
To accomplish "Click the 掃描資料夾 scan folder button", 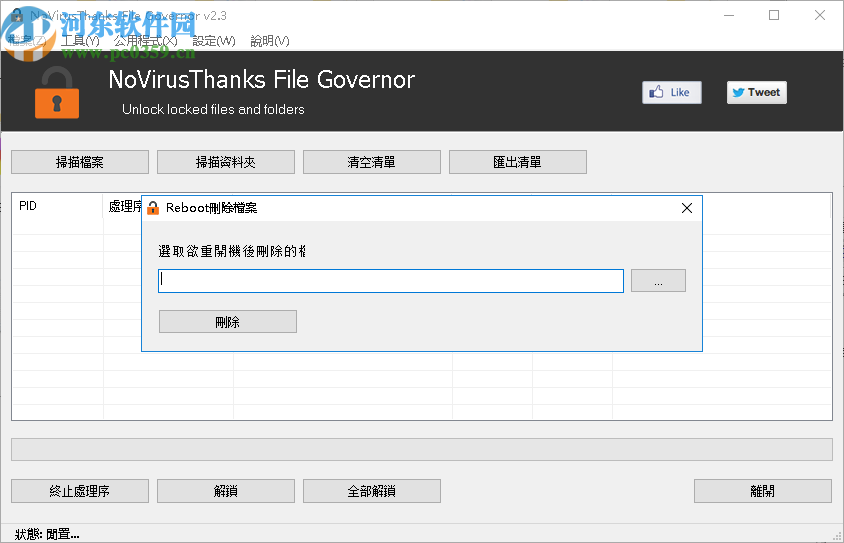I will pyautogui.click(x=226, y=162).
